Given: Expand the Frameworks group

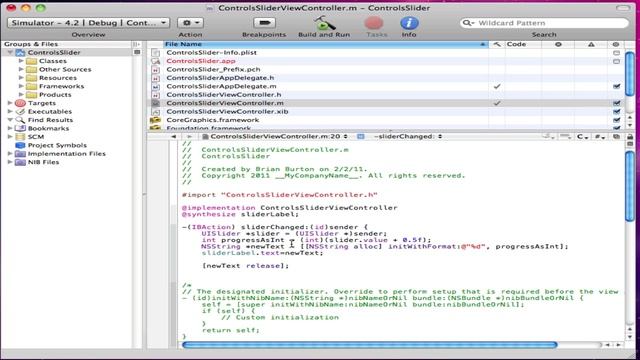Looking at the screenshot, I should pyautogui.click(x=21, y=86).
